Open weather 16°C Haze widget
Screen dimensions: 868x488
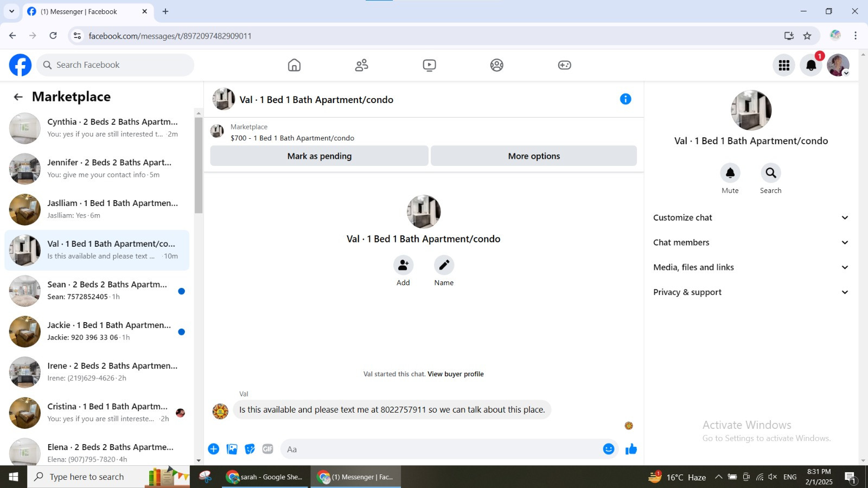point(678,477)
